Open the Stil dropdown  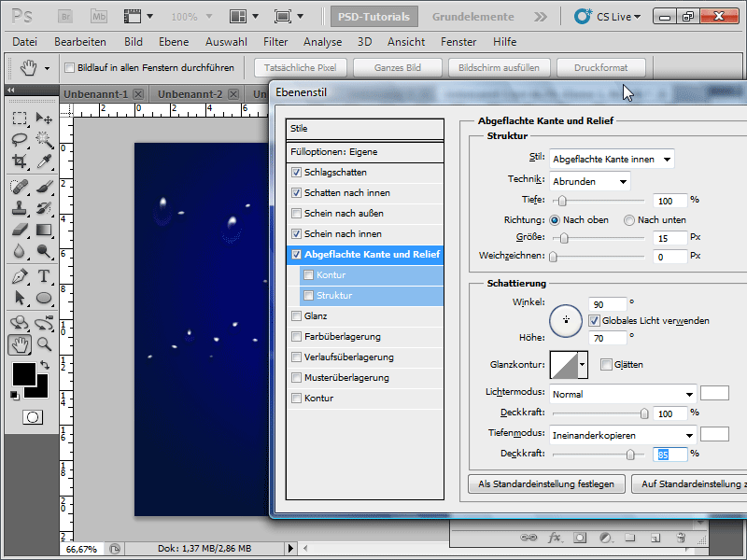612,159
